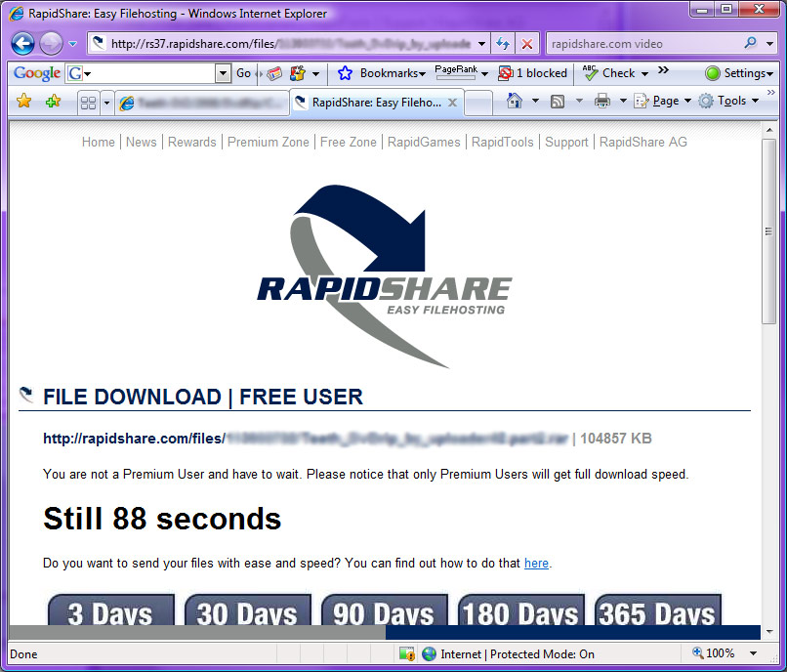Viewport: 787px width, 672px height.
Task: Expand the Google search box history dropdown
Action: tap(224, 73)
